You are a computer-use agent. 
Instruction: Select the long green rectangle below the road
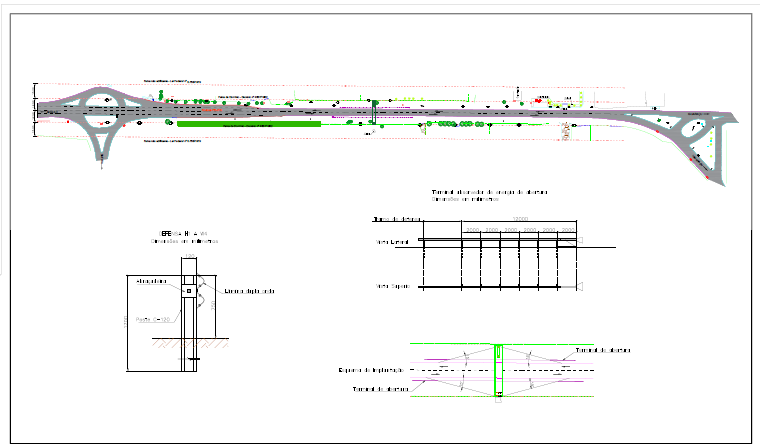click(x=248, y=125)
